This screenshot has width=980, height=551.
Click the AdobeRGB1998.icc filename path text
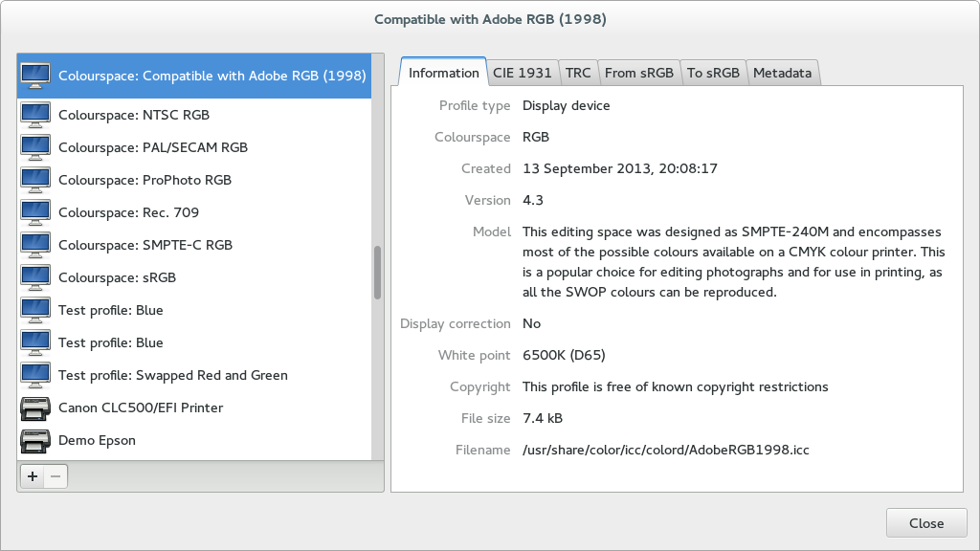coord(665,450)
